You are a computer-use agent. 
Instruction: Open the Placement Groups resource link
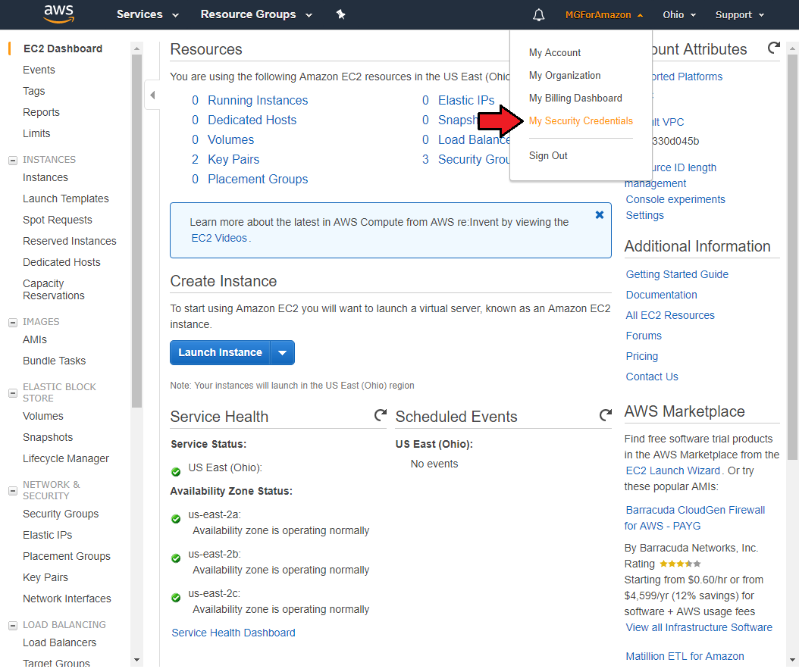(x=258, y=180)
